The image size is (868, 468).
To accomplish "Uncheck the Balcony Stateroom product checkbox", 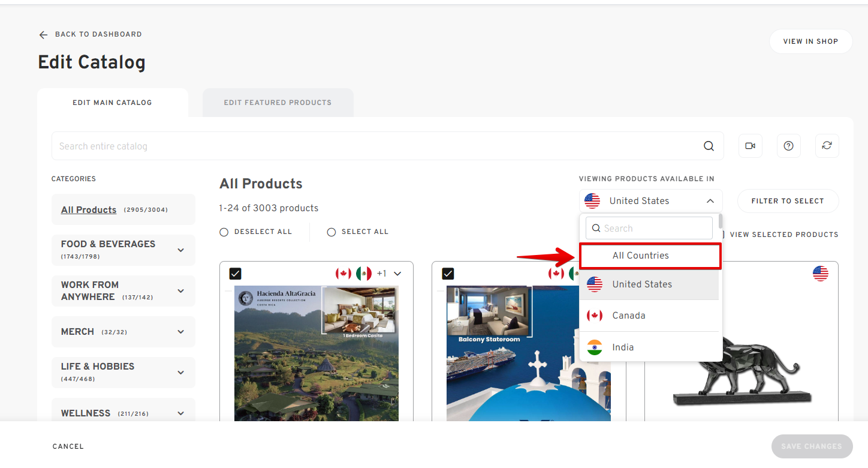I will tap(448, 274).
